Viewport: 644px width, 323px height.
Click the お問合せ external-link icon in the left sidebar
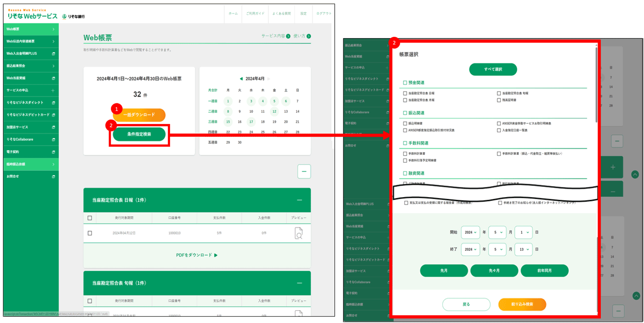pos(54,176)
